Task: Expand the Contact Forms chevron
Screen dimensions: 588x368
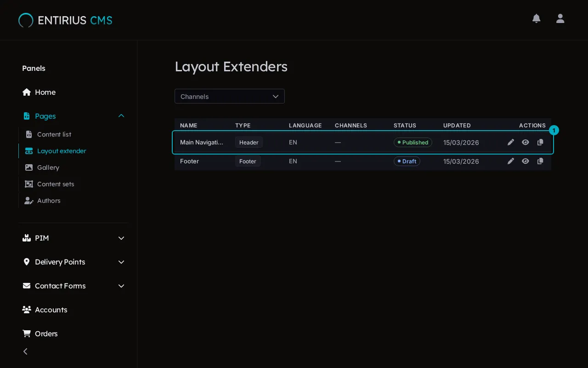Action: click(121, 286)
